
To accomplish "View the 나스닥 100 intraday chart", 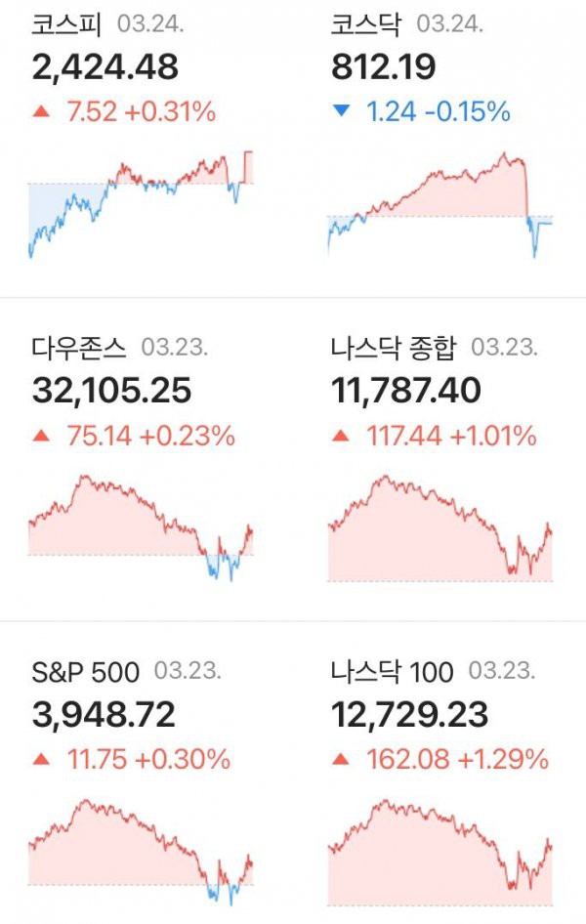I will pyautogui.click(x=440, y=852).
